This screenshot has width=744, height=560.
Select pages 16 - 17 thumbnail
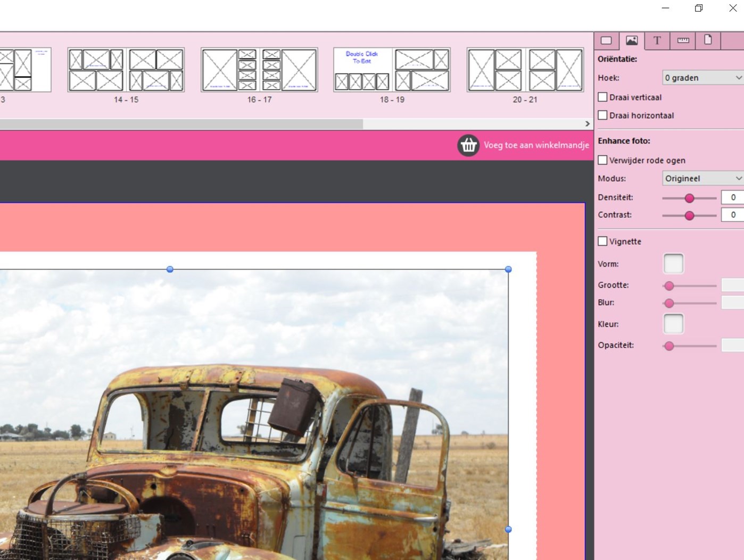[259, 70]
